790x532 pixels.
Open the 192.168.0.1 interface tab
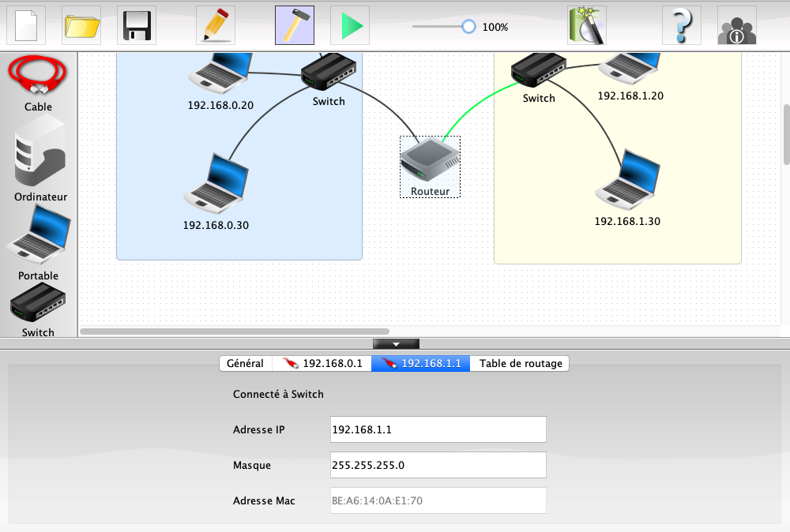pyautogui.click(x=322, y=363)
